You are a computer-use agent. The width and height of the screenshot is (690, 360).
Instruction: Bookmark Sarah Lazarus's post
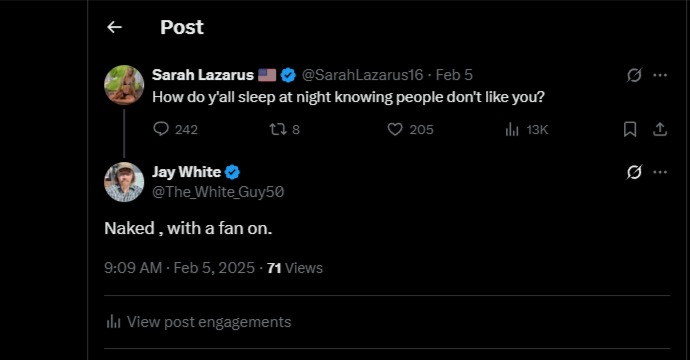630,129
